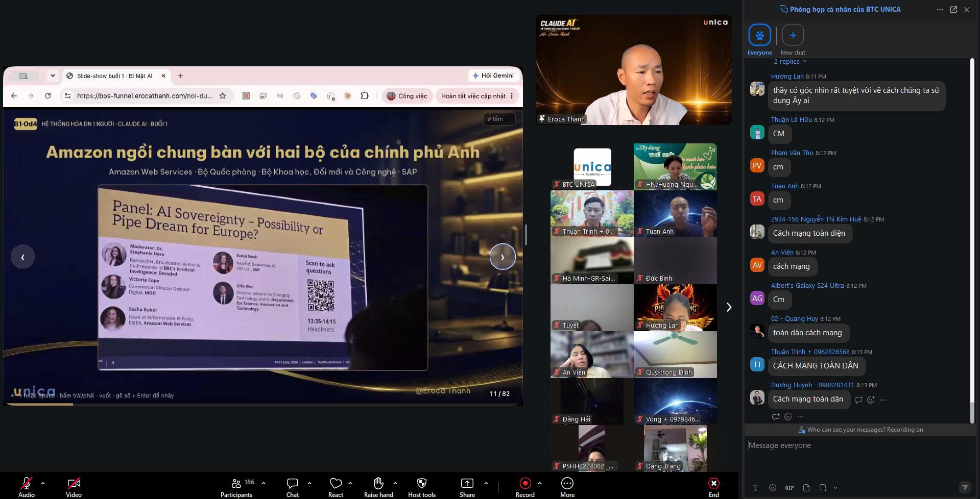Raise hand in the meeting
The width and height of the screenshot is (980, 499).
click(x=378, y=487)
